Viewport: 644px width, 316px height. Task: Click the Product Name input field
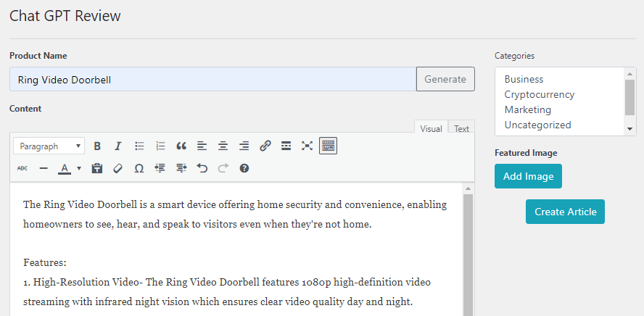[x=212, y=79]
